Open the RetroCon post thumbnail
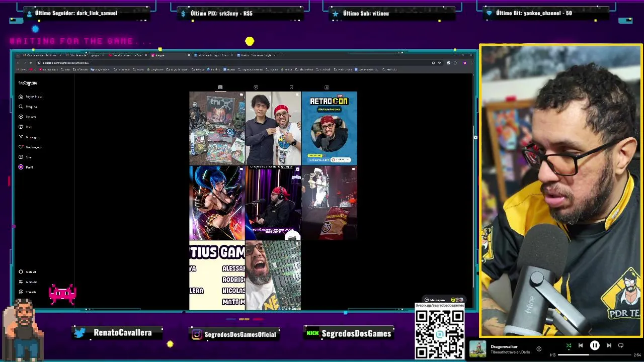644x362 pixels. 330,128
